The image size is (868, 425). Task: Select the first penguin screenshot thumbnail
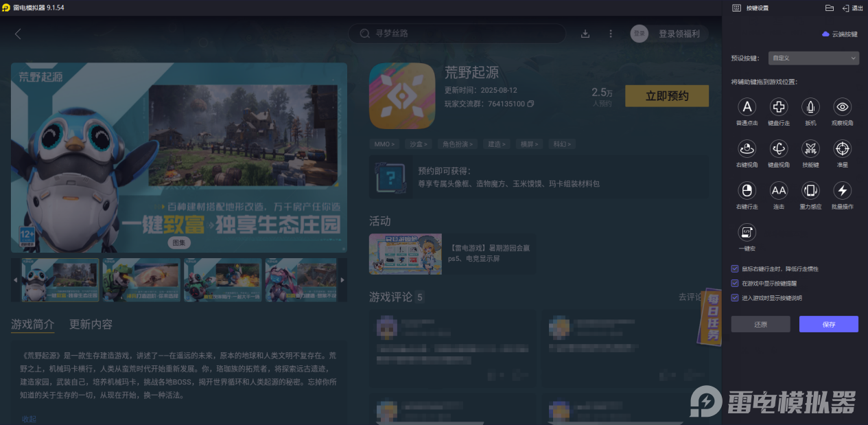click(x=60, y=279)
